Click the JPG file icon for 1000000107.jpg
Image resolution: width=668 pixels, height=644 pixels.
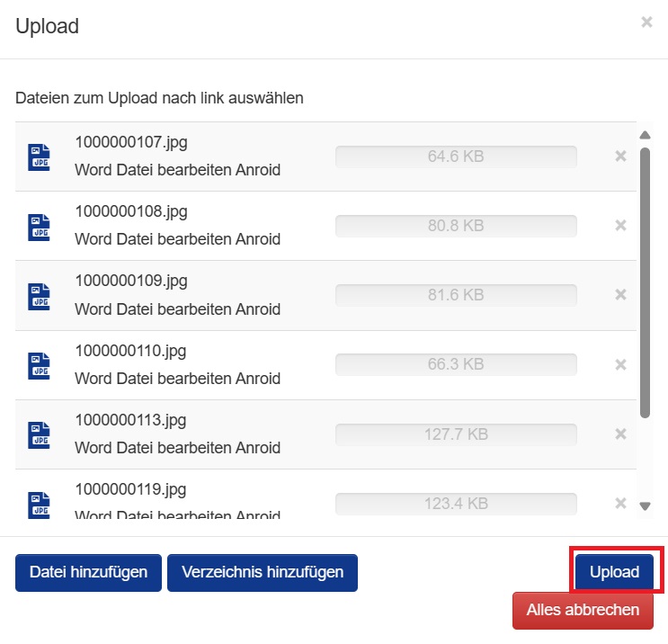39,157
